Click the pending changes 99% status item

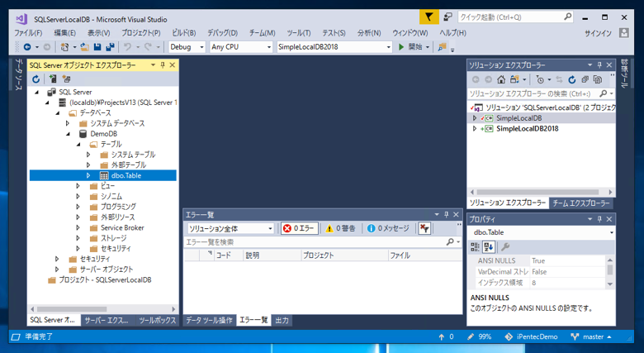pos(479,337)
